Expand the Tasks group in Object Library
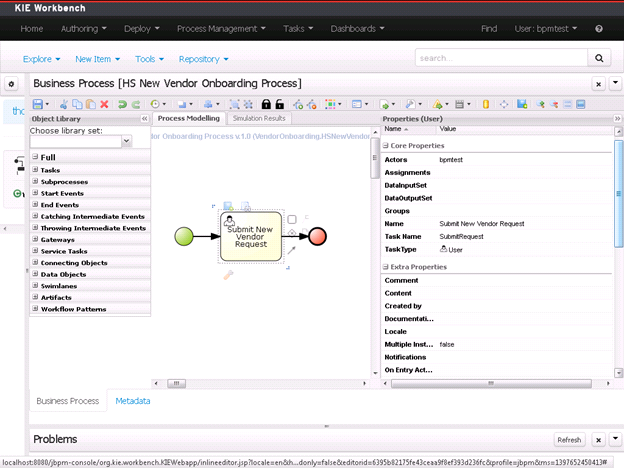 pos(35,170)
